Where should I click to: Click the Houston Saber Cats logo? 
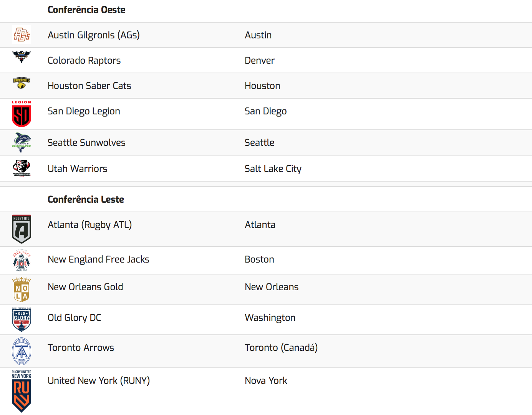coord(22,83)
